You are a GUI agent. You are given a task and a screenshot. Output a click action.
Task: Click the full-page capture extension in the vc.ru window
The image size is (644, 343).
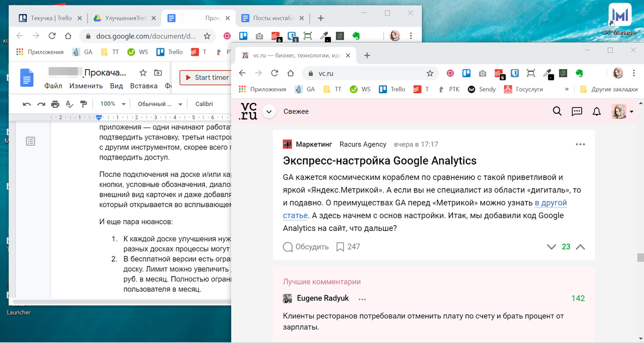531,73
